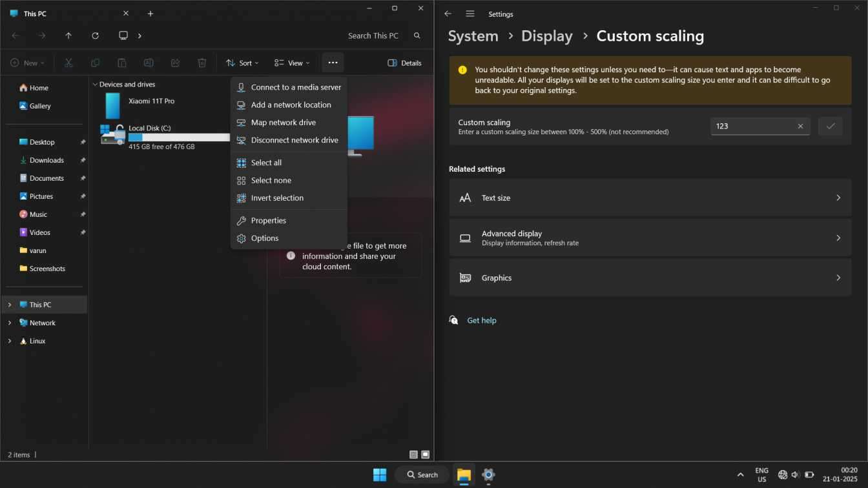Toggle the Details pane button

(x=404, y=63)
